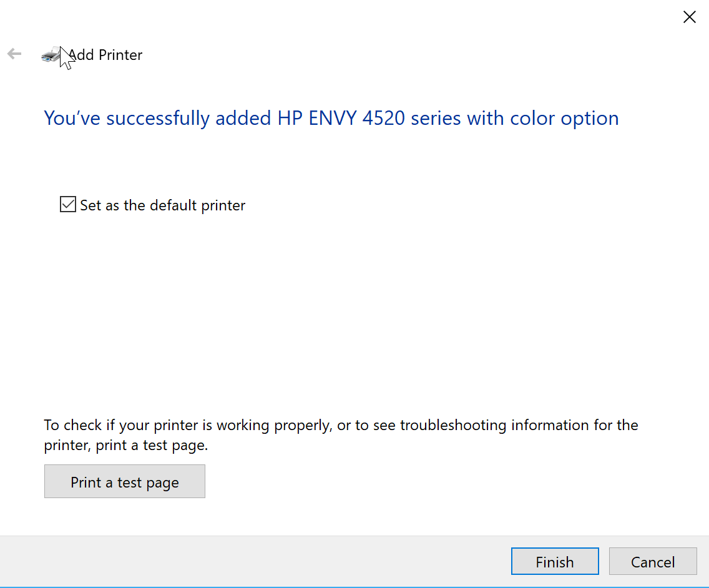Screen dimensions: 709x588
Task: Click the success message about HP ENVY 4520
Action: (x=331, y=118)
